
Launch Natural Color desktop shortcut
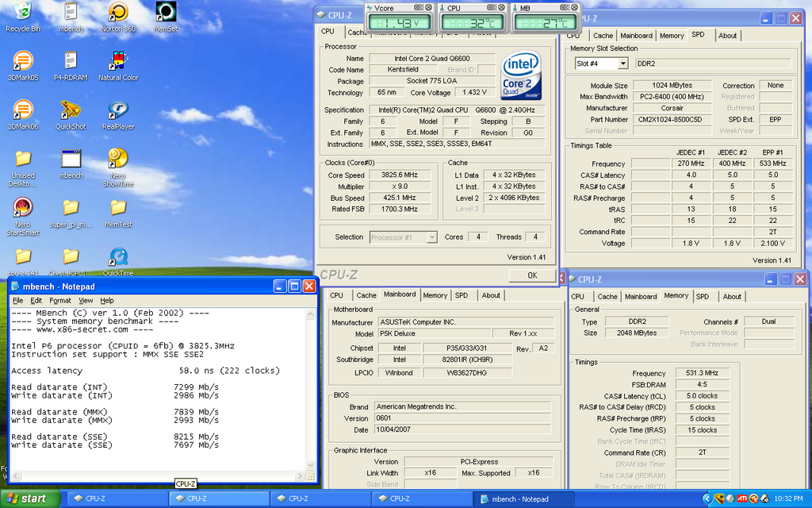[118, 66]
